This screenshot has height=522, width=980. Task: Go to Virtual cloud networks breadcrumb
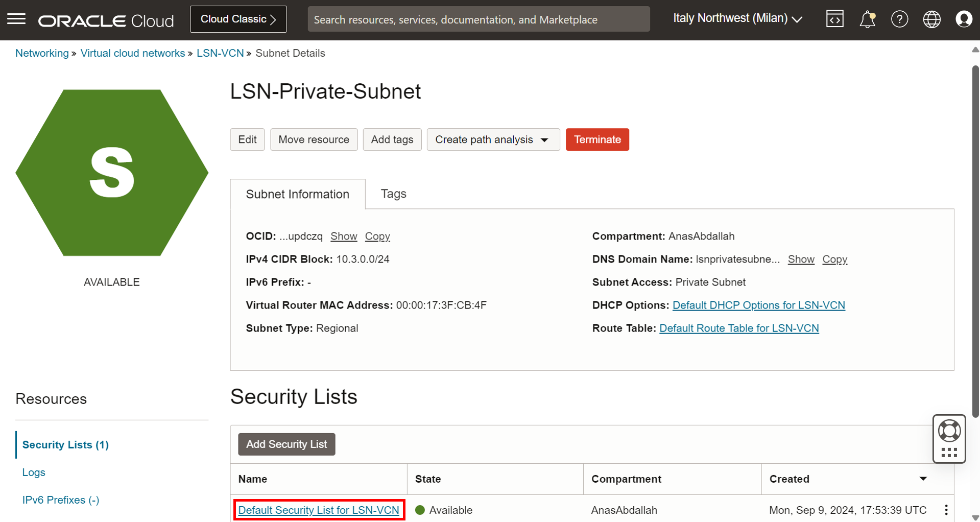pyautogui.click(x=133, y=53)
